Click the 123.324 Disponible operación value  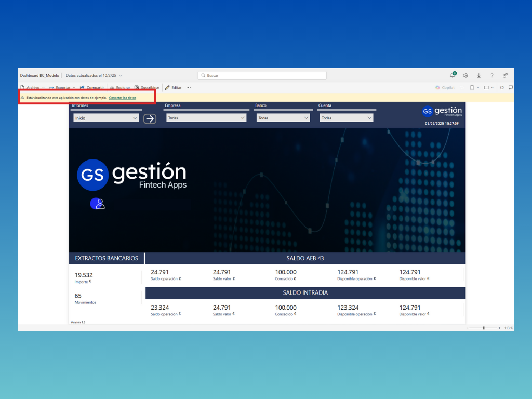348,308
